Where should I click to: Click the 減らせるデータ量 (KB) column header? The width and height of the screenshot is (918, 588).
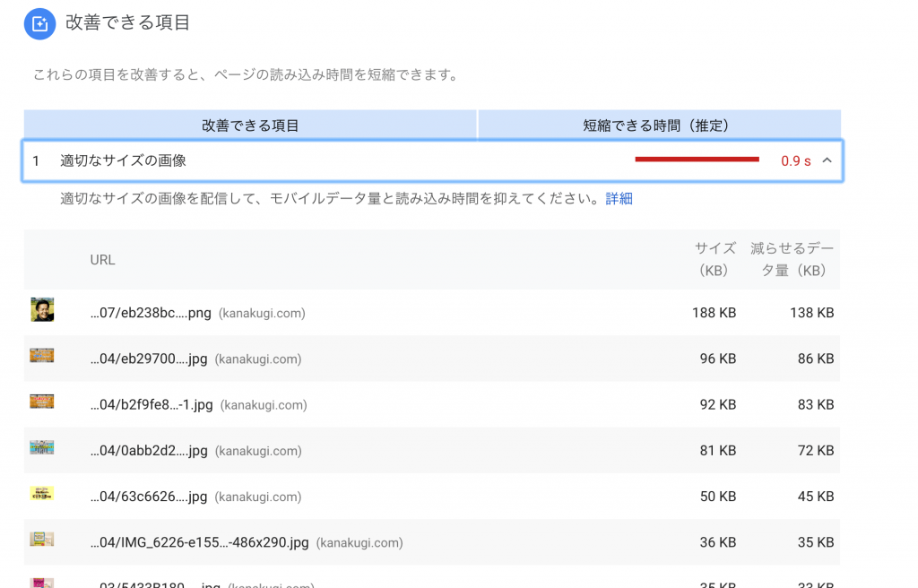[792, 259]
